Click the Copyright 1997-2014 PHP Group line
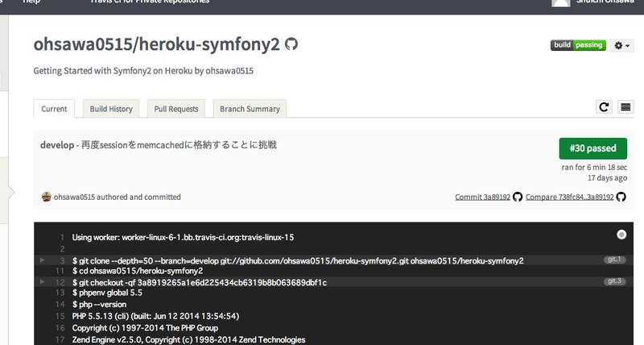Image resolution: width=644 pixels, height=345 pixels. [x=145, y=328]
